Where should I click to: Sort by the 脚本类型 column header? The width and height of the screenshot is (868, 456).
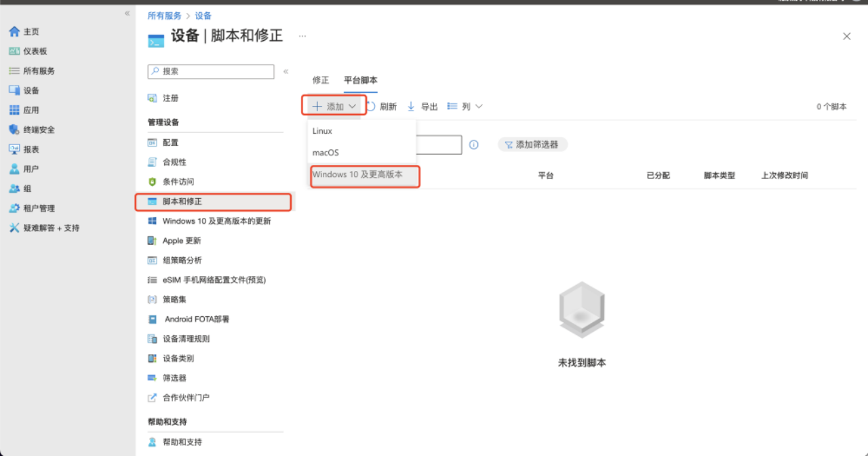pos(719,175)
